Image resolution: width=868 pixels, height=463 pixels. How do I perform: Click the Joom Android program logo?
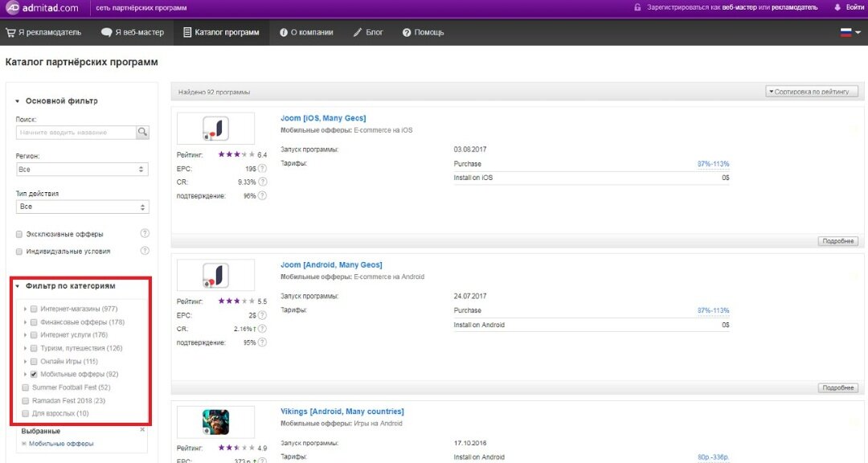[x=215, y=275]
